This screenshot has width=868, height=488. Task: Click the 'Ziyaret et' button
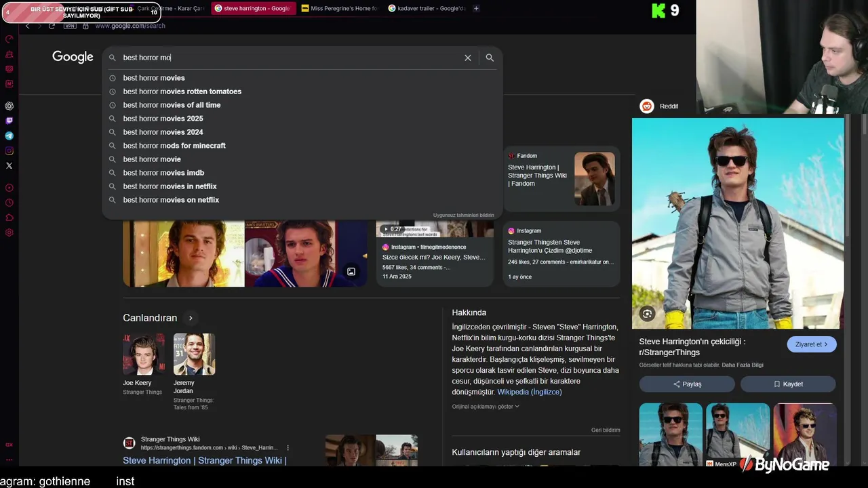812,344
